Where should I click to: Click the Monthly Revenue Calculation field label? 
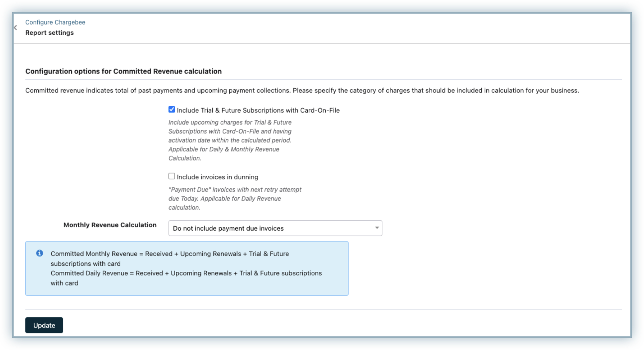[110, 225]
